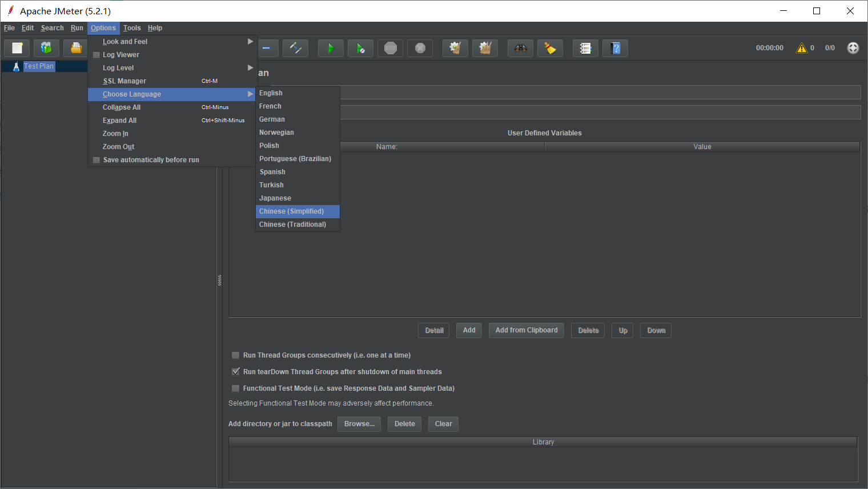Click the Up button
Screen dimensions: 868x489
click(622, 330)
